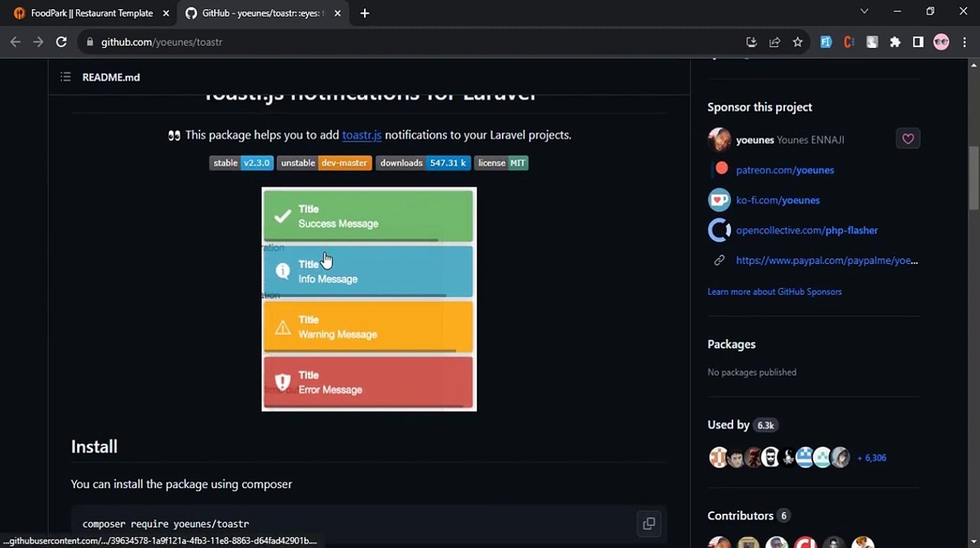Open opencollective.com/php-flasher link
980x548 pixels.
point(807,230)
